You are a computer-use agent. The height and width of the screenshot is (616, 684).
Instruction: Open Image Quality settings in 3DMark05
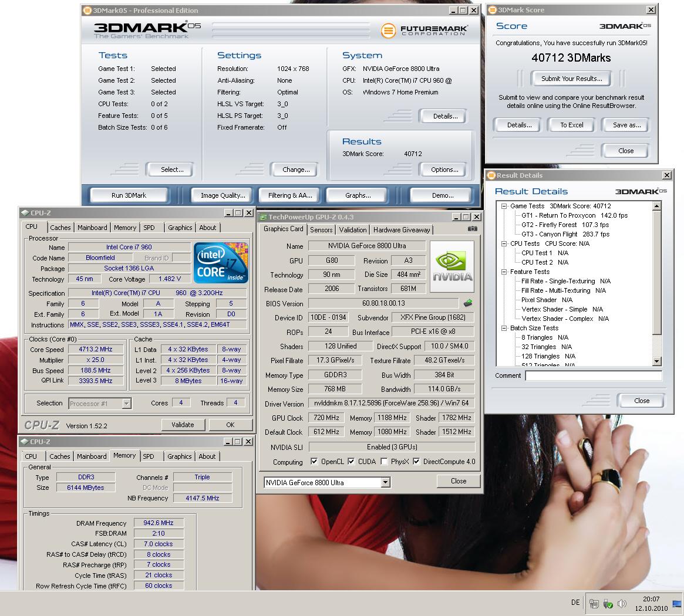pyautogui.click(x=223, y=195)
